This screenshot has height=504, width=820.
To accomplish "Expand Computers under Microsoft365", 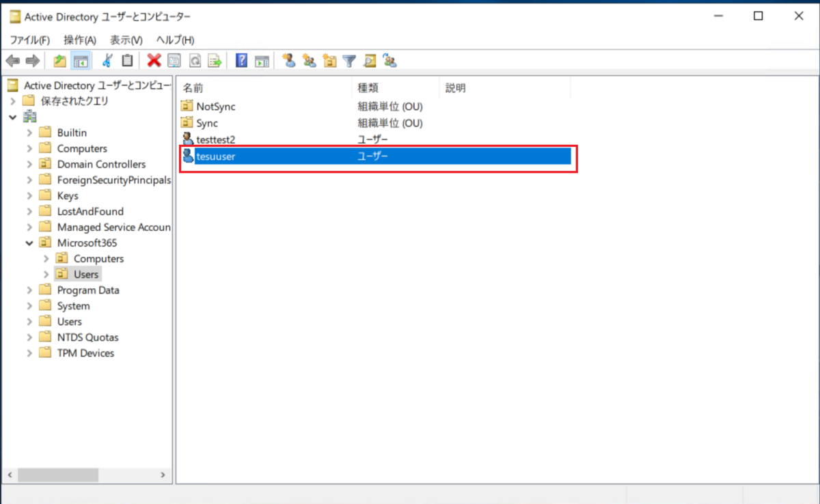I will coord(46,259).
